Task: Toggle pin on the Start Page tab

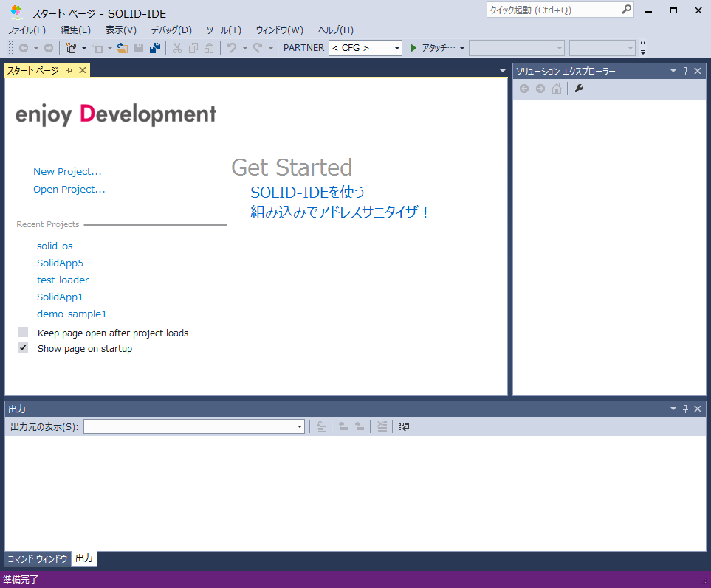Action: point(69,70)
